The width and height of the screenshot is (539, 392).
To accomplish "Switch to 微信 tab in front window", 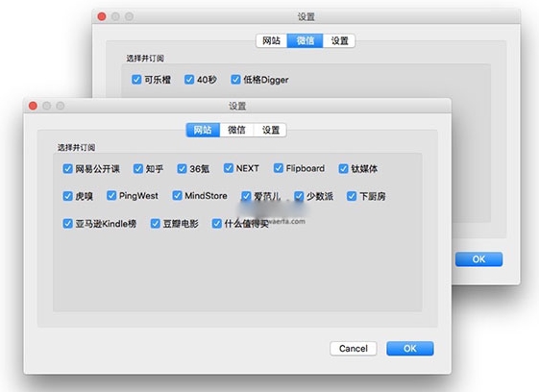I will pyautogui.click(x=236, y=130).
